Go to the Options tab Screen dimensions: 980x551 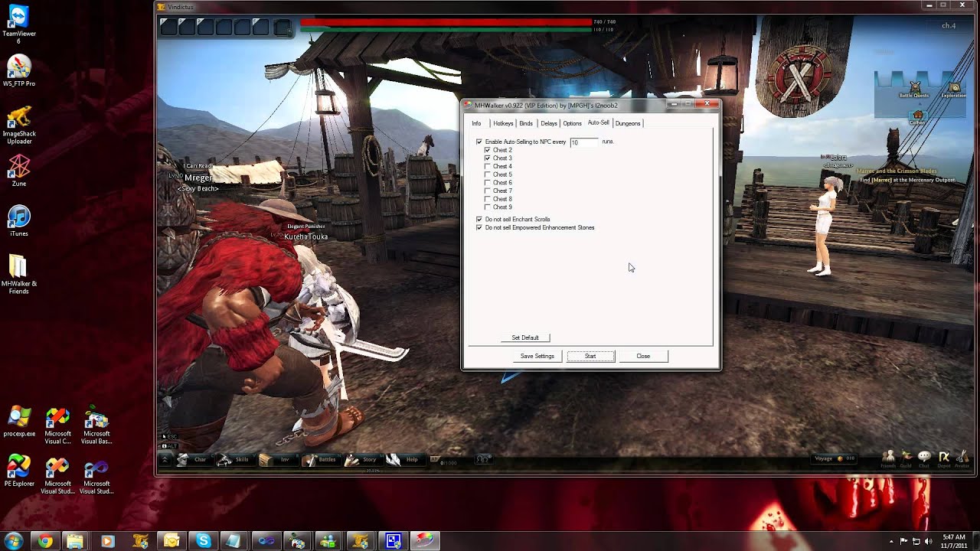tap(573, 123)
